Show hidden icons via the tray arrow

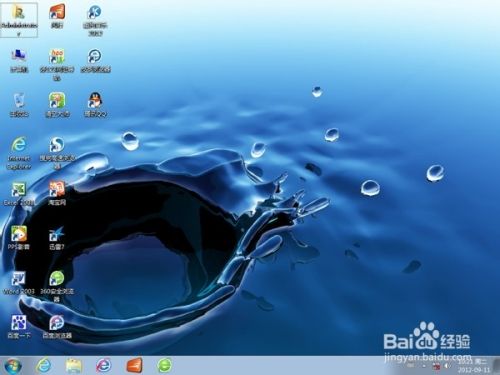(424, 366)
